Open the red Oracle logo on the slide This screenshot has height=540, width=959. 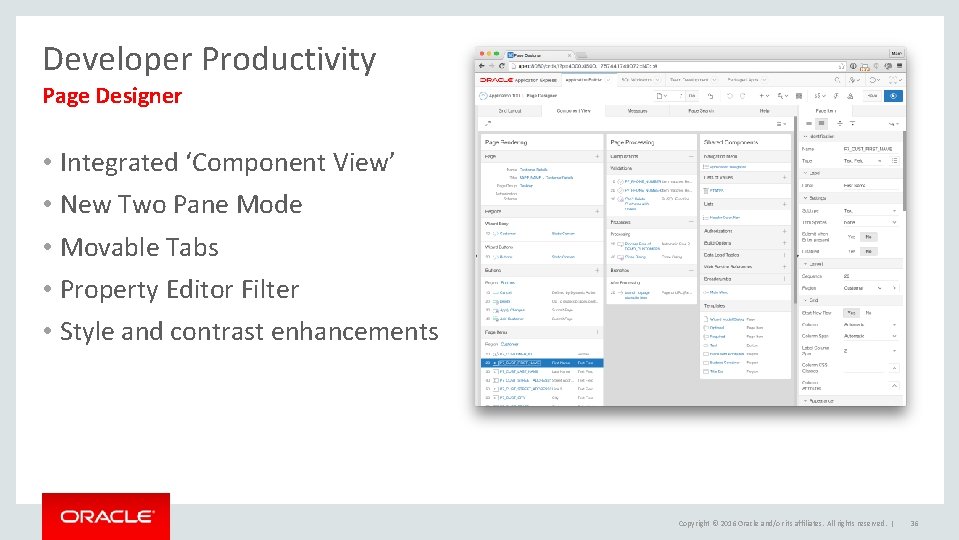[106, 517]
